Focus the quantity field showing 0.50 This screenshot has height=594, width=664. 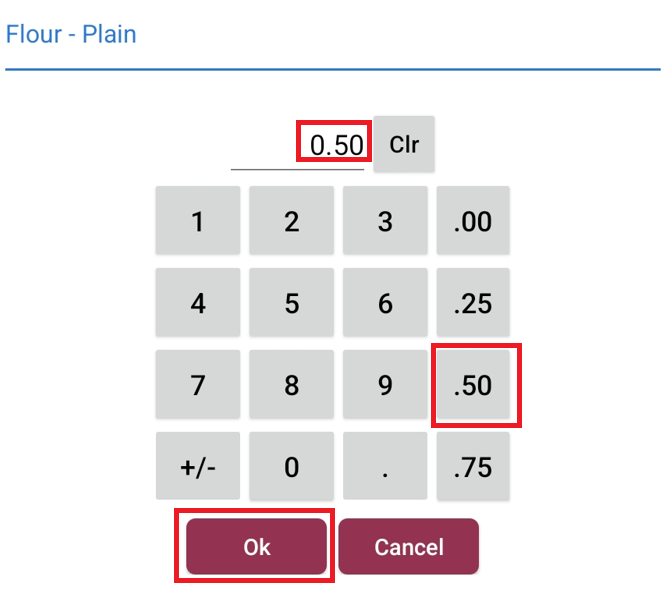(300, 145)
